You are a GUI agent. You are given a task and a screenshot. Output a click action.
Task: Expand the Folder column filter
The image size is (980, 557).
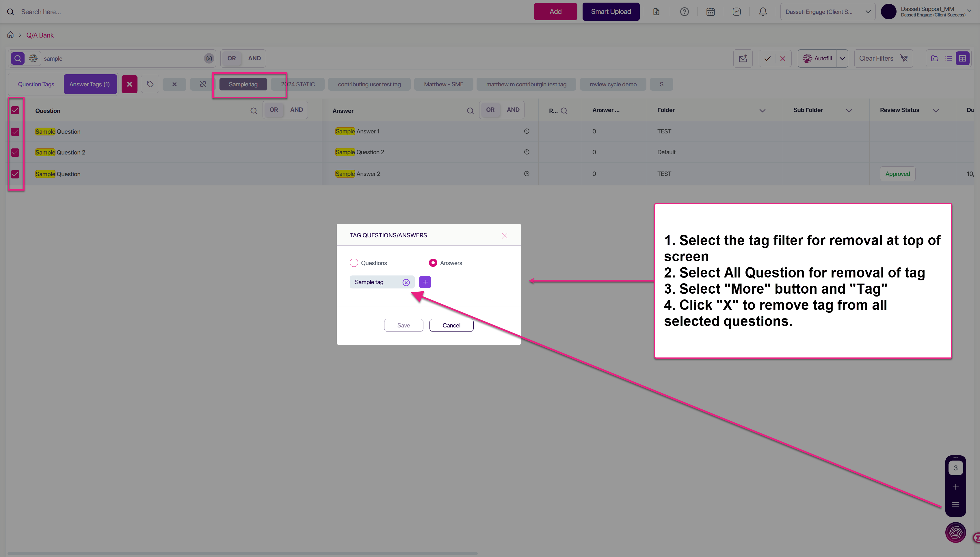point(762,111)
